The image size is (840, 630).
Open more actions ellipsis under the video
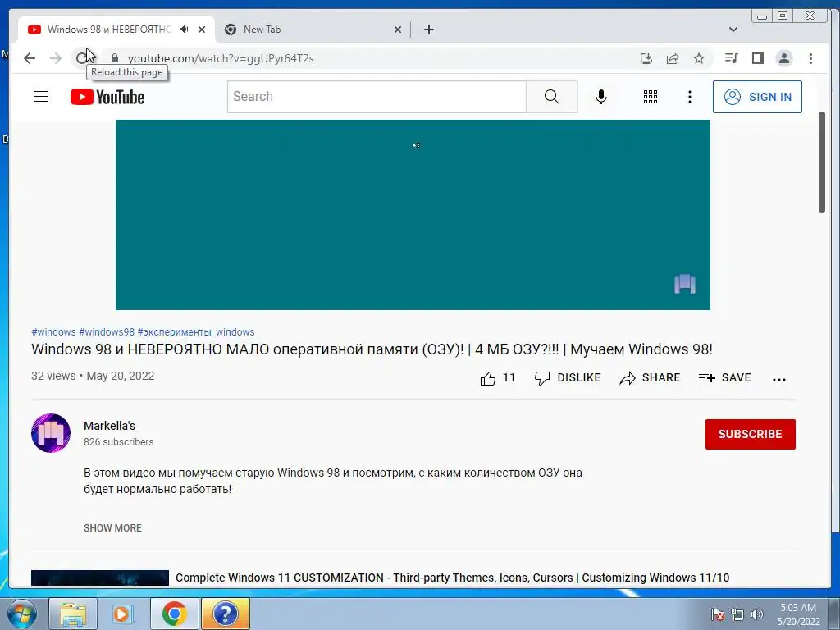779,379
